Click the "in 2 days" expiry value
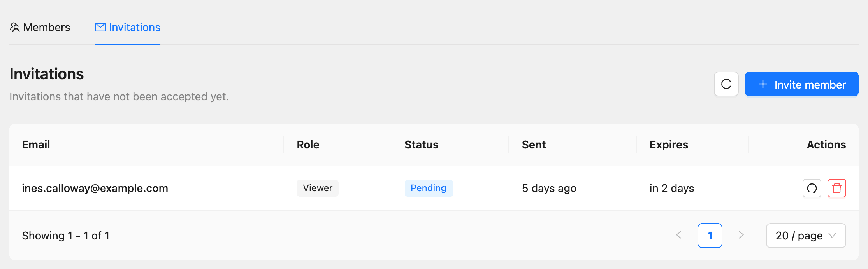Image resolution: width=868 pixels, height=269 pixels. pyautogui.click(x=671, y=188)
